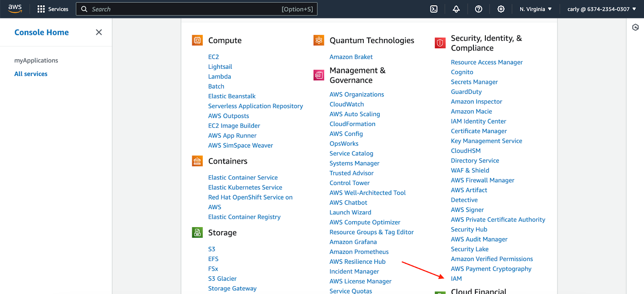The image size is (644, 294).
Task: Open Storage Gateway link
Action: pos(232,289)
